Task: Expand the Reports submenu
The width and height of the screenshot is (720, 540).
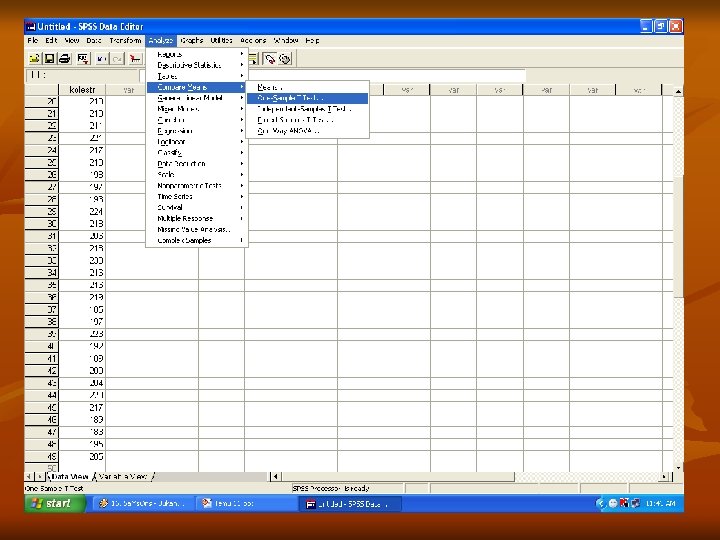Action: click(x=197, y=54)
